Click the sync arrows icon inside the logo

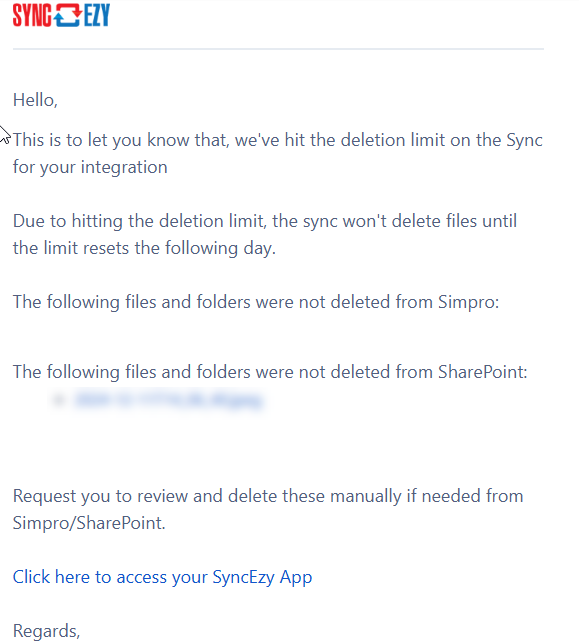68,15
